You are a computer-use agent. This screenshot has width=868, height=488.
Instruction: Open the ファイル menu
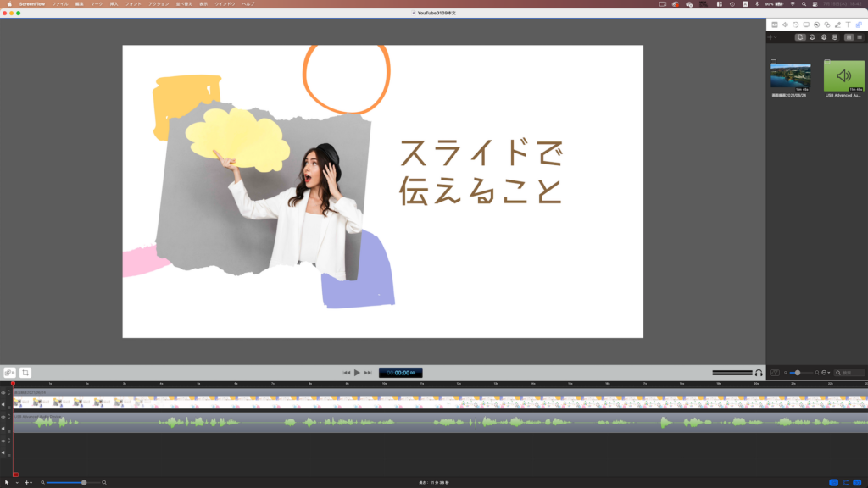tap(59, 3)
